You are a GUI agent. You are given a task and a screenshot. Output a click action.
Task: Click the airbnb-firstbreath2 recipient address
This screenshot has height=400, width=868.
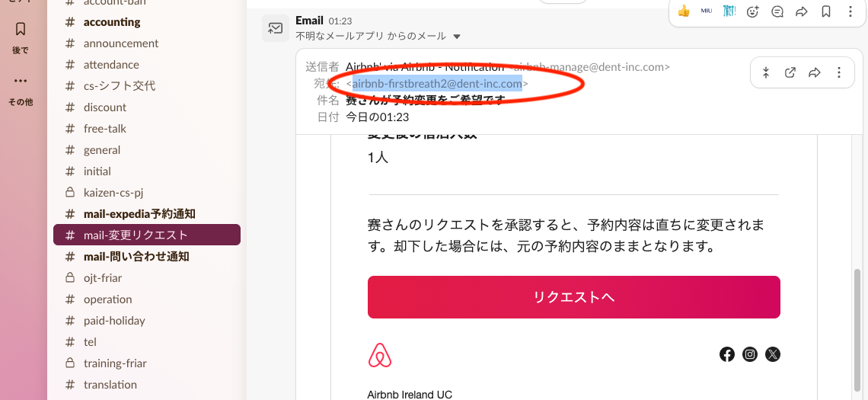[x=437, y=84]
